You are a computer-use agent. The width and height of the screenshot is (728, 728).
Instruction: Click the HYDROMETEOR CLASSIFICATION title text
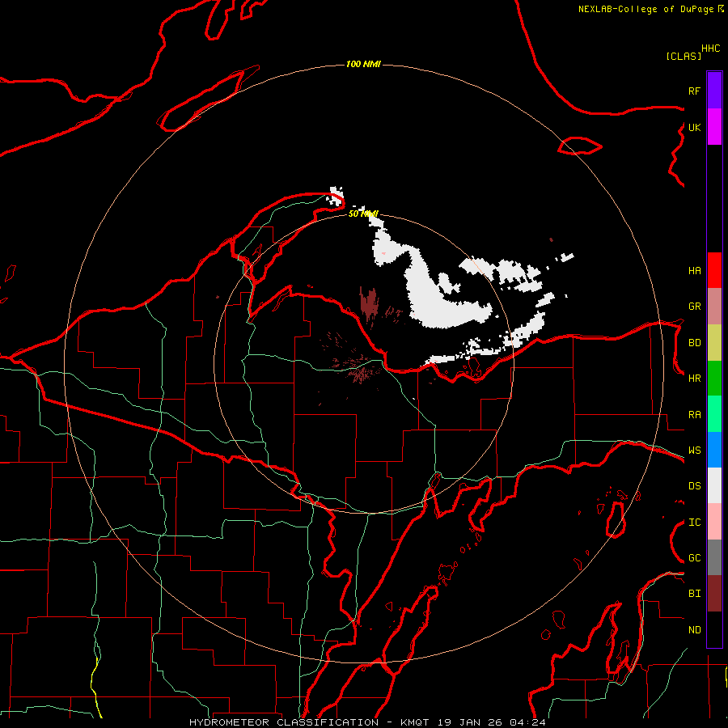click(x=284, y=722)
